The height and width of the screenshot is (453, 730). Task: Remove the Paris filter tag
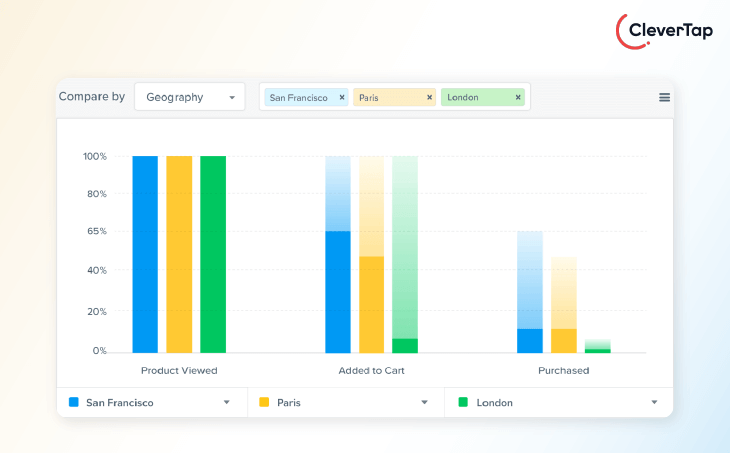[x=429, y=97]
